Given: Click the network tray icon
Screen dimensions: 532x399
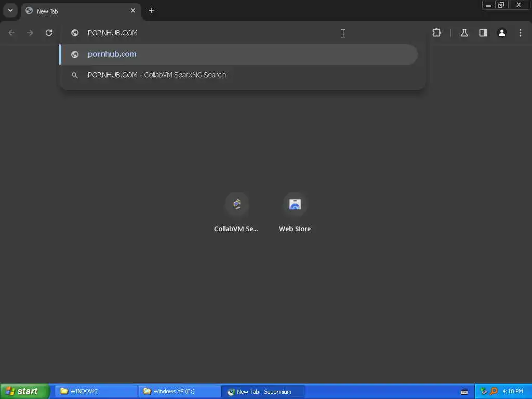Looking at the screenshot, I should pyautogui.click(x=484, y=392).
